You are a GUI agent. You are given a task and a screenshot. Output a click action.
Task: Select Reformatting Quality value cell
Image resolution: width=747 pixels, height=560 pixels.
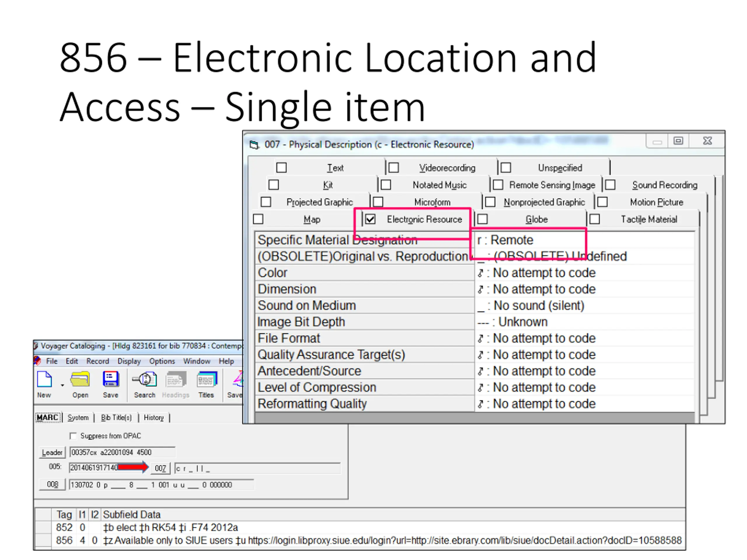pos(584,404)
